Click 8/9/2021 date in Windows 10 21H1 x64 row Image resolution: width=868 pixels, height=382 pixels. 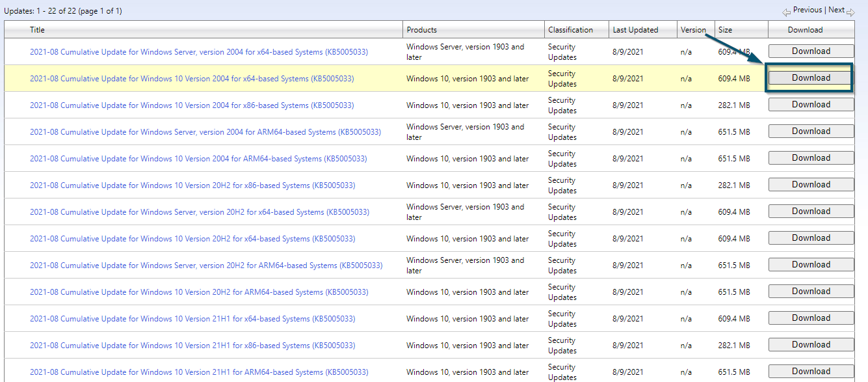click(x=628, y=319)
